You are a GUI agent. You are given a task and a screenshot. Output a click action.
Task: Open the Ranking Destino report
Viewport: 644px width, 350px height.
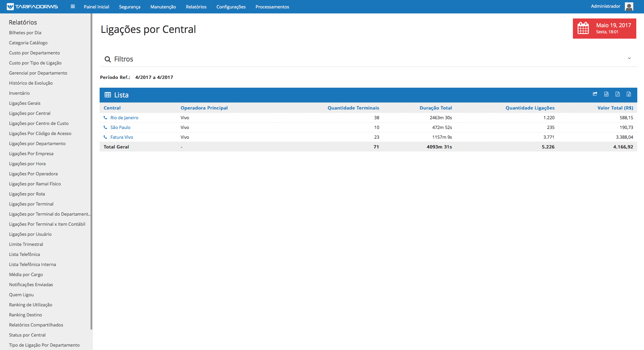[25, 315]
